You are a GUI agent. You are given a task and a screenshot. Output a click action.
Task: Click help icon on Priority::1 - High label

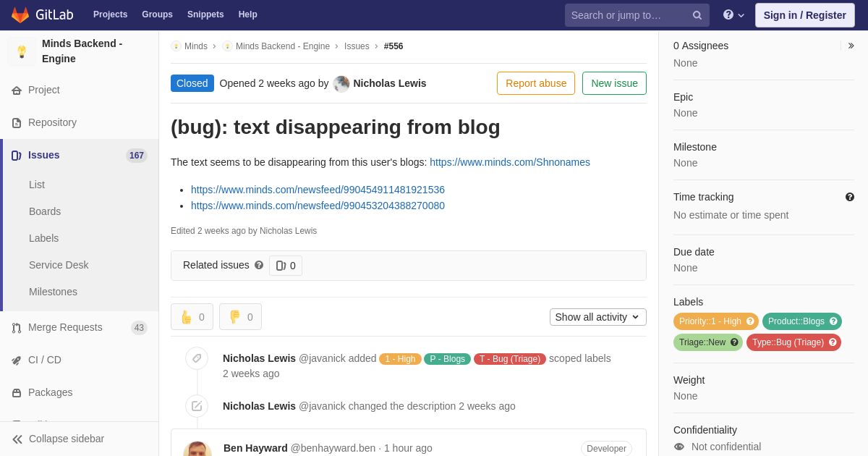[750, 321]
